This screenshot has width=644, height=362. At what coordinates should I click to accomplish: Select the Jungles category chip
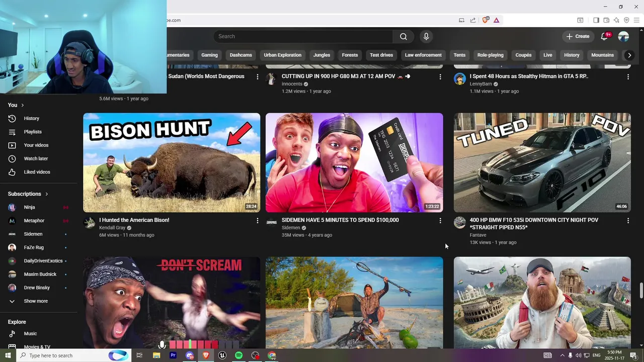coord(321,55)
